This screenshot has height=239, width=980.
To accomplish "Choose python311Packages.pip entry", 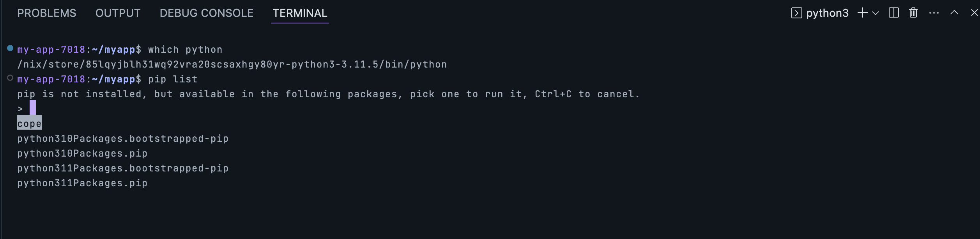I will (x=82, y=183).
